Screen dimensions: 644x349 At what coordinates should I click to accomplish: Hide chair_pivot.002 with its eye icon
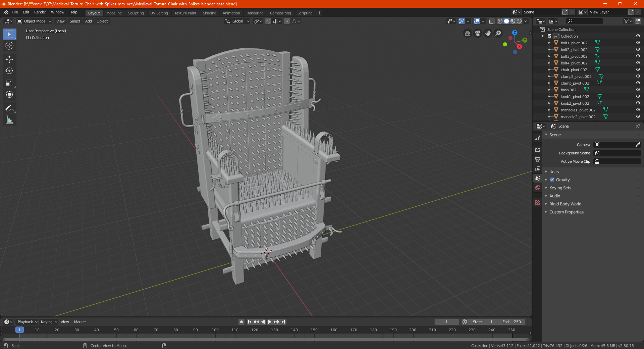638,70
